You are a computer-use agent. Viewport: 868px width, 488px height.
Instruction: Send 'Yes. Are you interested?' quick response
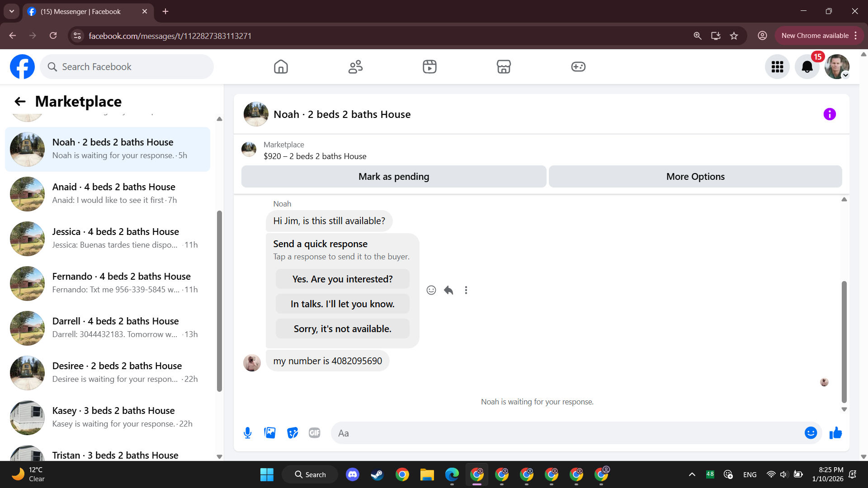[342, 279]
